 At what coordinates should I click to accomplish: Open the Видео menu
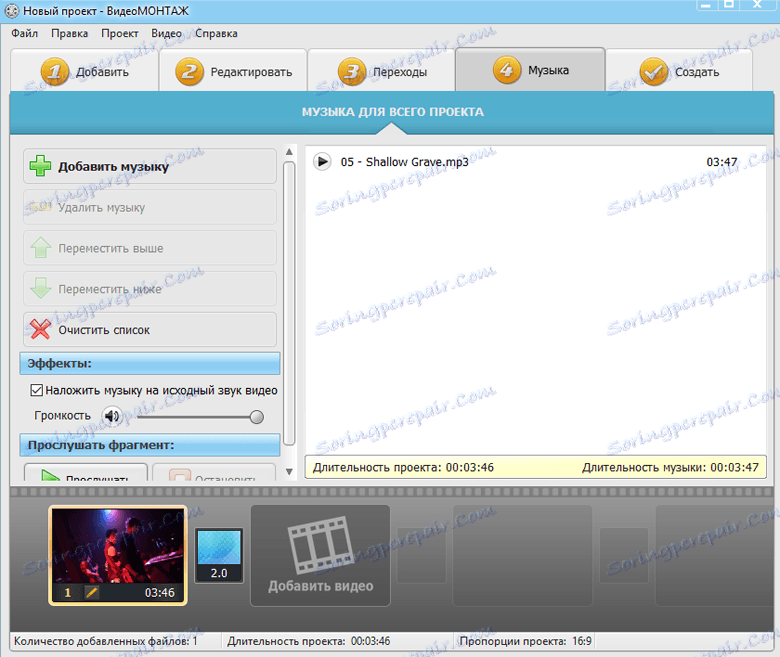tap(166, 33)
